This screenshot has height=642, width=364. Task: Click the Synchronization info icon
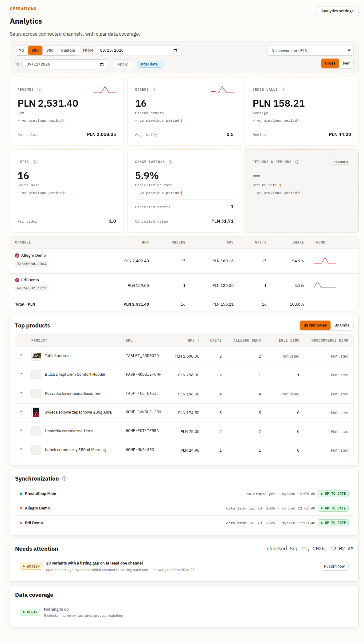click(x=65, y=478)
